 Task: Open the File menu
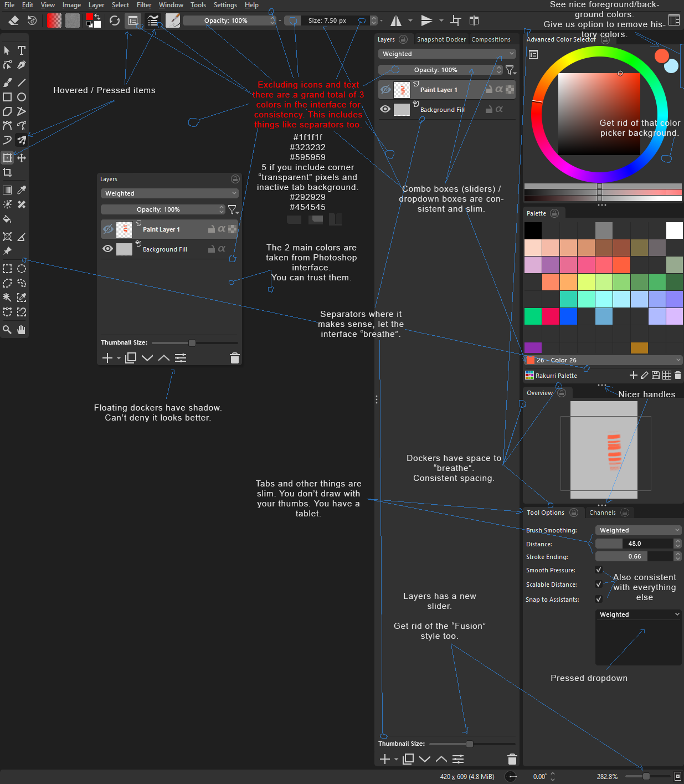pyautogui.click(x=9, y=5)
